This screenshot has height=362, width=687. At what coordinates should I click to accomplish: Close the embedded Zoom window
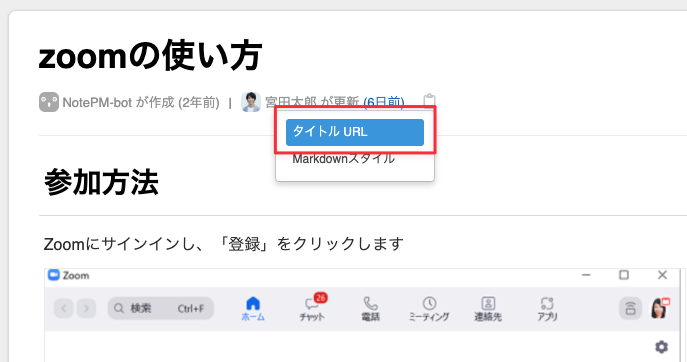[x=662, y=275]
